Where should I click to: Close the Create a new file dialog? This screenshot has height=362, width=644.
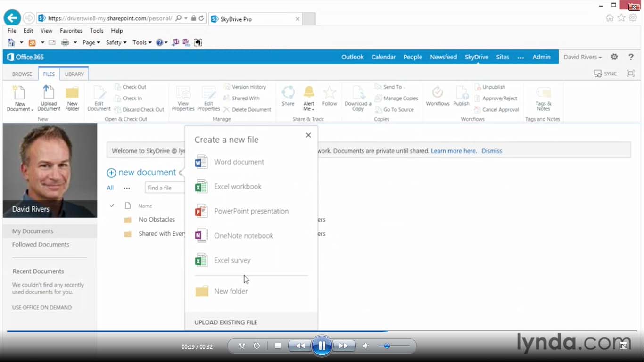[308, 135]
